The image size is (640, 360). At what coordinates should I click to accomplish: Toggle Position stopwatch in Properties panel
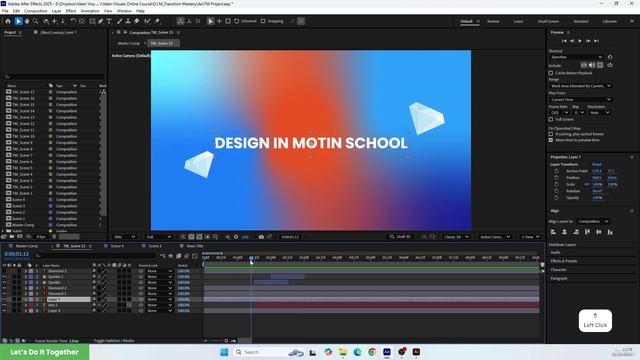point(556,178)
